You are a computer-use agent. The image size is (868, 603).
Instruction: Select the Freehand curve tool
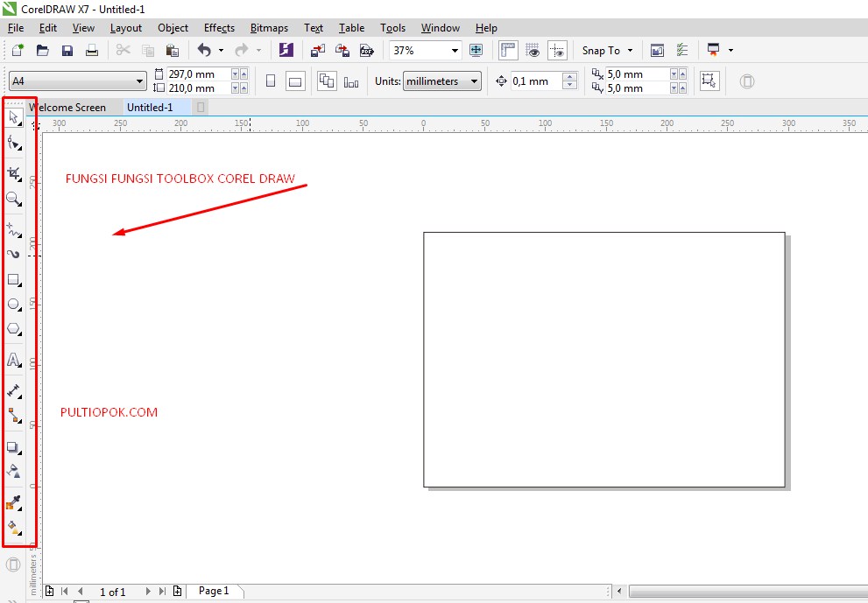[14, 229]
